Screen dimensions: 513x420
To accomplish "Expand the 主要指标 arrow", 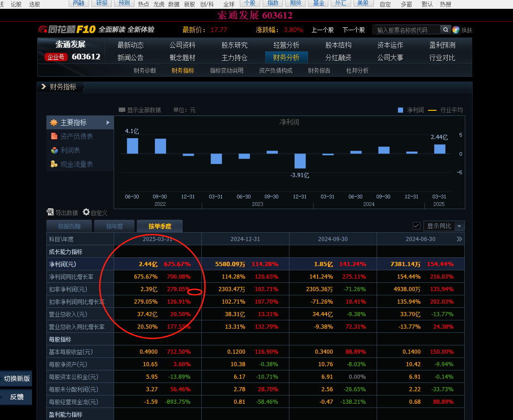I will click(x=108, y=123).
